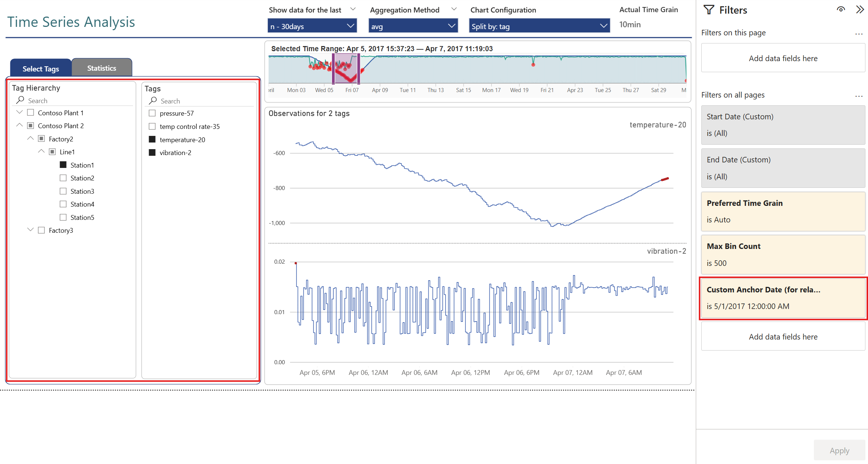This screenshot has height=464, width=868.
Task: Click chevron beside Aggregation Method header
Action: [x=454, y=9]
